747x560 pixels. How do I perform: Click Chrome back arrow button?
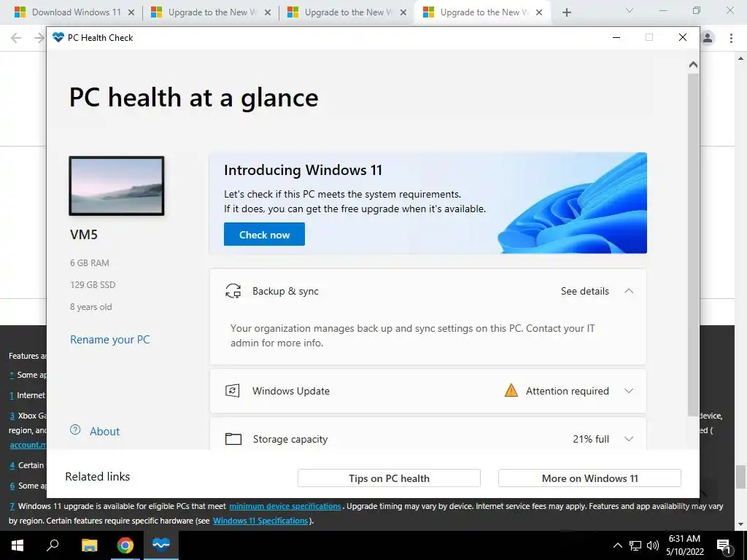(x=16, y=38)
